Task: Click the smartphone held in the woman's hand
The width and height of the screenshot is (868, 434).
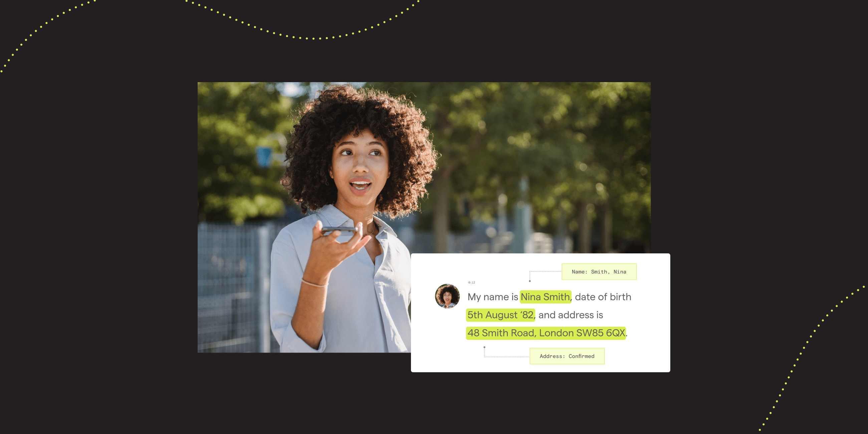Action: (340, 230)
